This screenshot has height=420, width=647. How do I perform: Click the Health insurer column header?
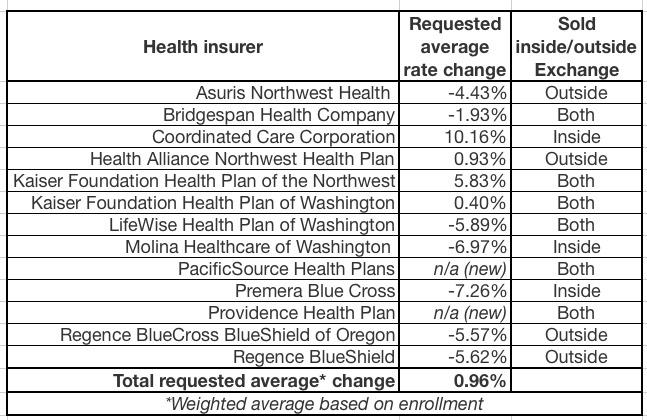click(x=203, y=46)
